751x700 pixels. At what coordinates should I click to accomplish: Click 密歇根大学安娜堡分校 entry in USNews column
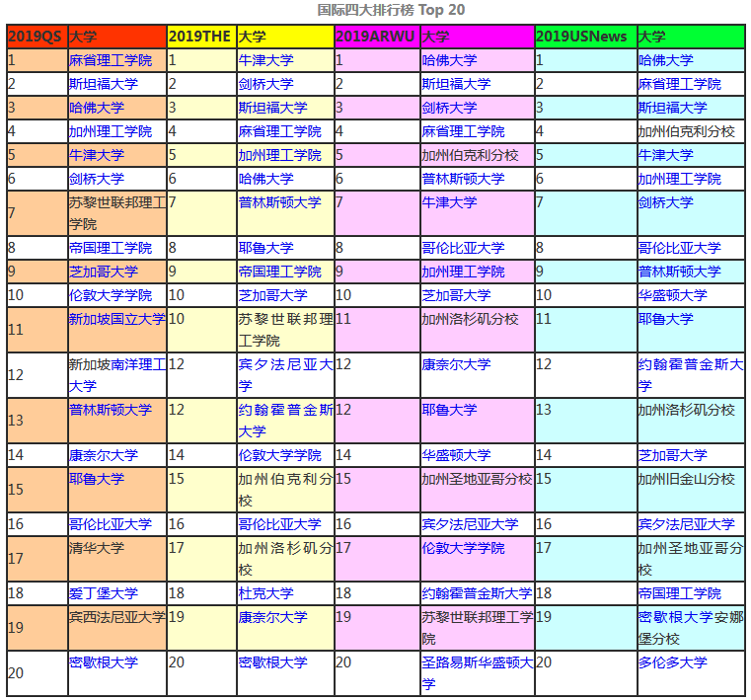coord(691,628)
